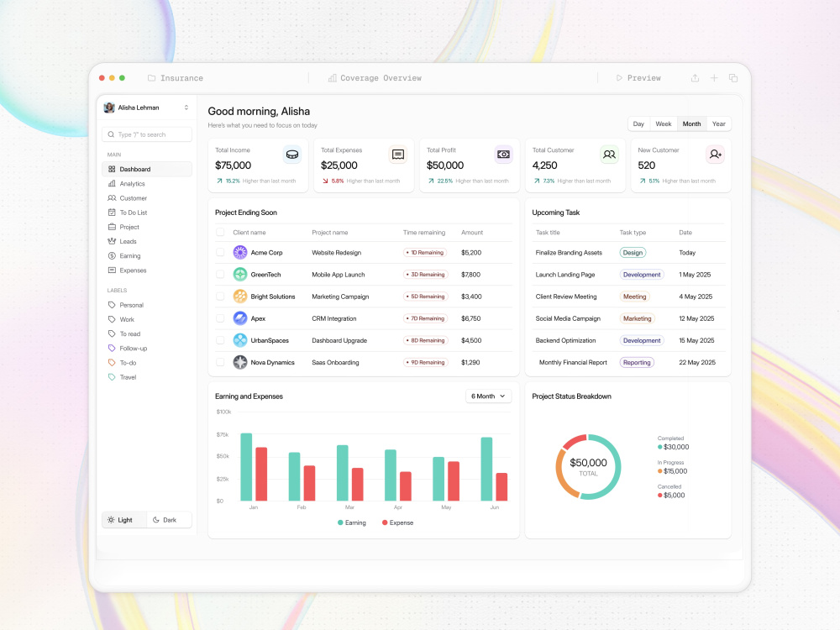Tick the checkbox for GreenTech row
Image resolution: width=840 pixels, height=630 pixels.
220,275
